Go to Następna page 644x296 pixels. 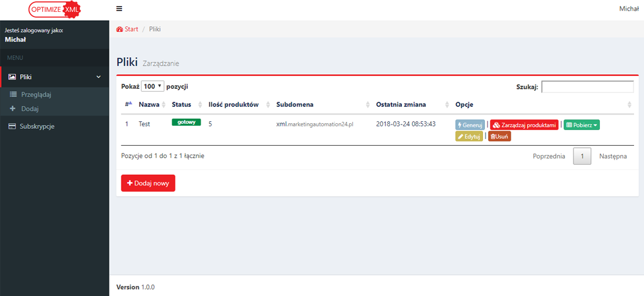point(613,156)
